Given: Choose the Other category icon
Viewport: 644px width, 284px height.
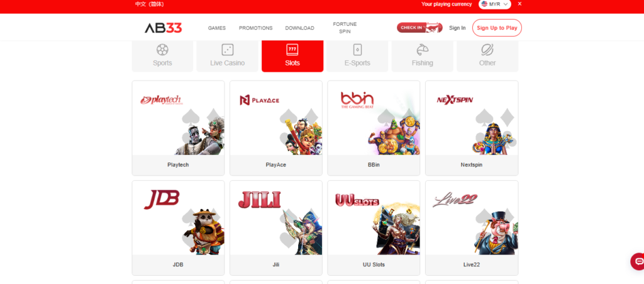Looking at the screenshot, I should [487, 50].
